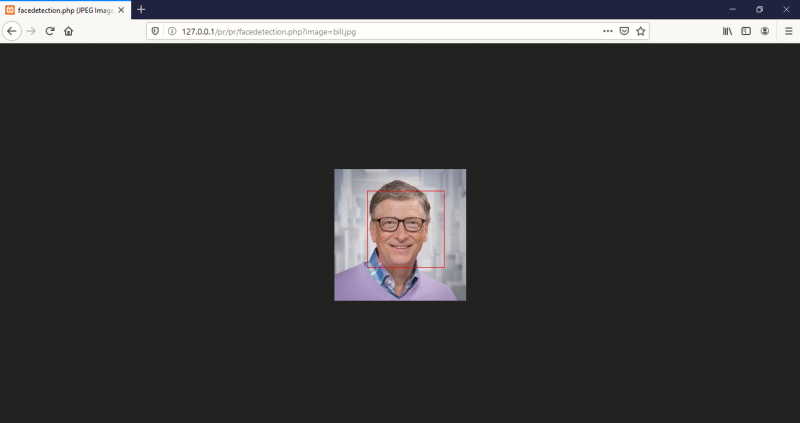Show site information icon
The width and height of the screenshot is (800, 423).
click(x=172, y=31)
